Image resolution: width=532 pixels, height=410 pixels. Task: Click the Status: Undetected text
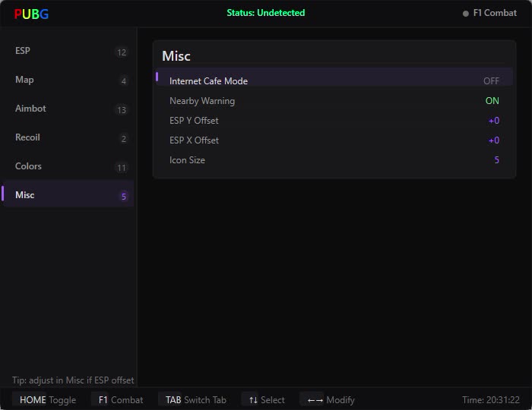266,13
